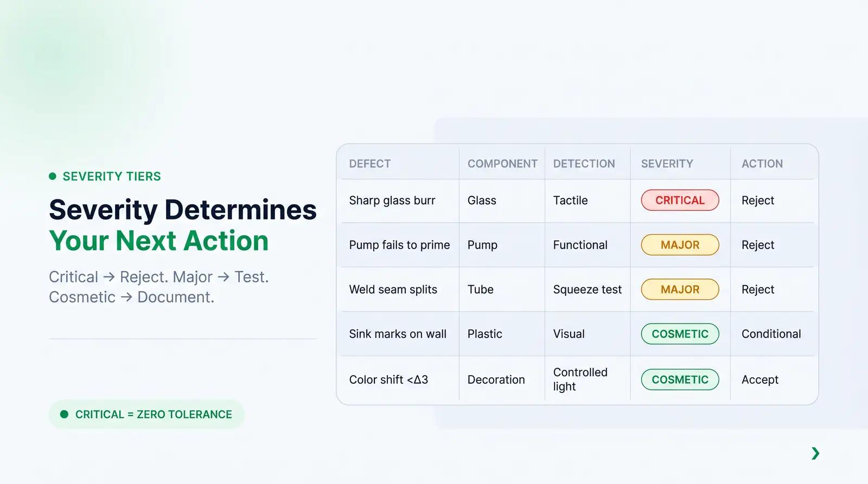The height and width of the screenshot is (484, 868).
Task: Click the COMPONENT column header
Action: pyautogui.click(x=502, y=164)
